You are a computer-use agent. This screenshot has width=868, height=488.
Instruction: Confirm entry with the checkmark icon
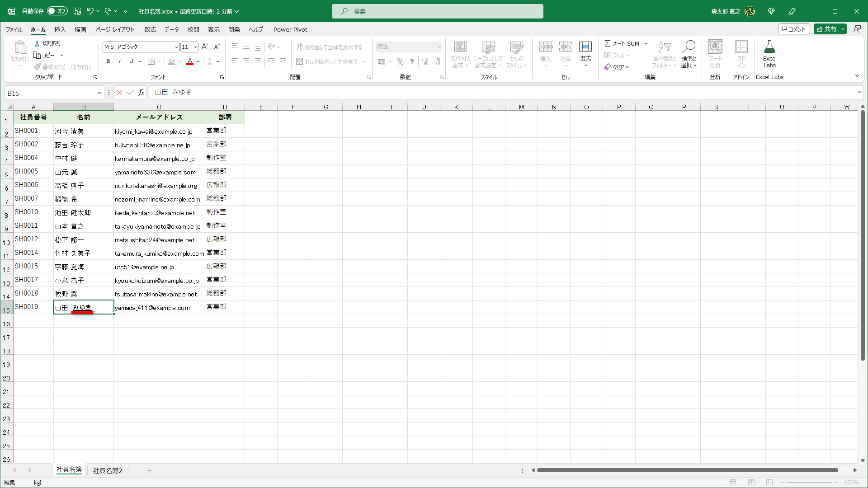tap(130, 93)
